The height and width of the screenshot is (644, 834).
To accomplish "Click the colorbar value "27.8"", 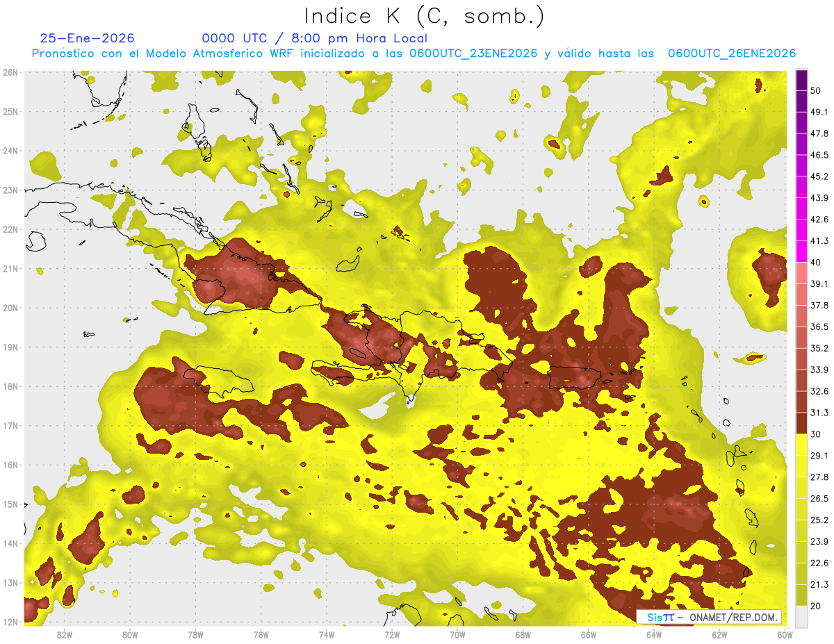I will click(819, 477).
